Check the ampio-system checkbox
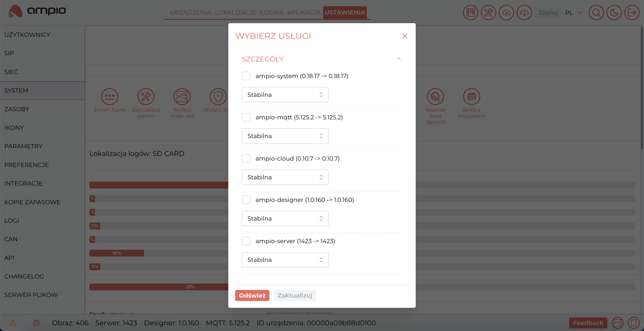 [x=246, y=76]
